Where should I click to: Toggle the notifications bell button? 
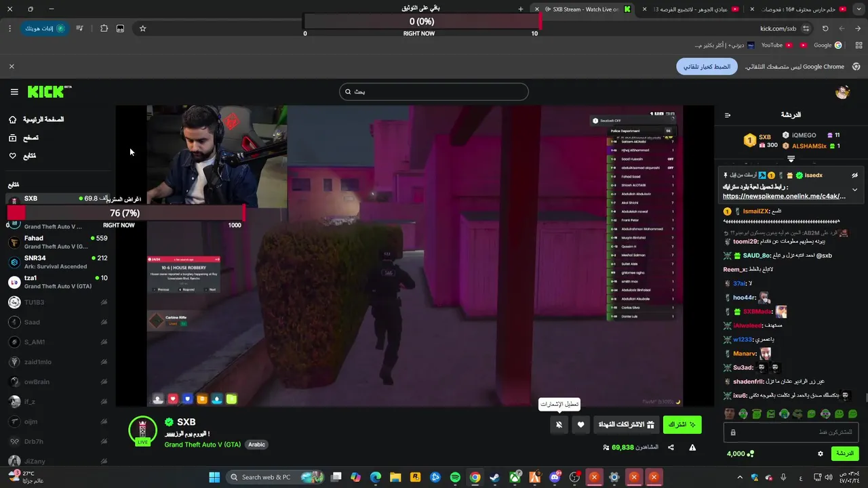click(x=559, y=425)
